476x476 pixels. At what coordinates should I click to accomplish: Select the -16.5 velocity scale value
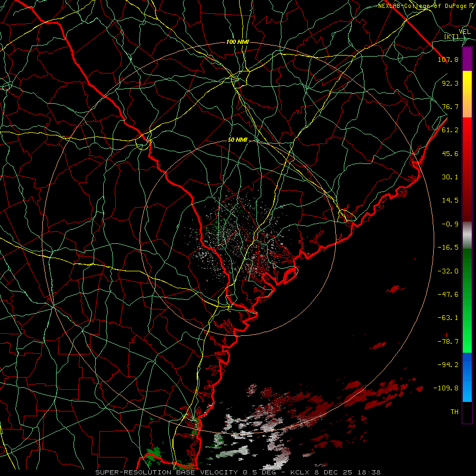(448, 248)
